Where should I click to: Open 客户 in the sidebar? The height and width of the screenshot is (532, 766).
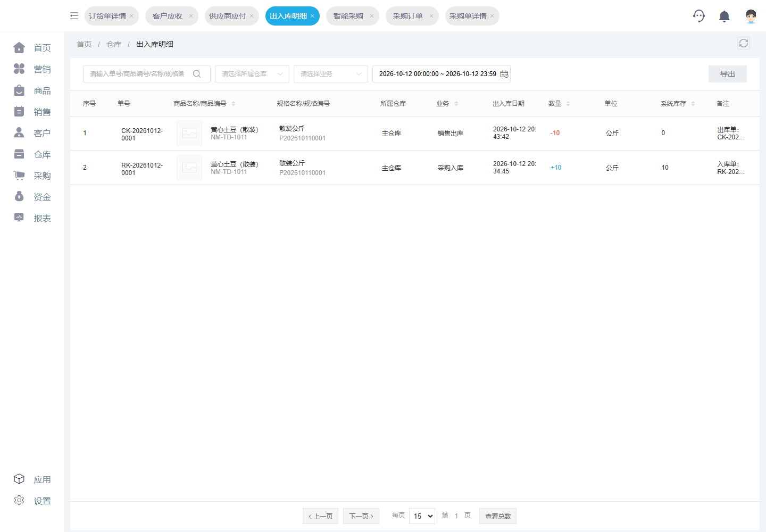pos(32,133)
